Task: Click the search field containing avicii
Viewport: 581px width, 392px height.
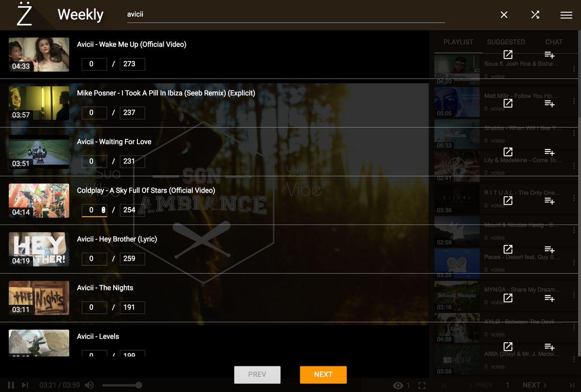Action: [286, 15]
